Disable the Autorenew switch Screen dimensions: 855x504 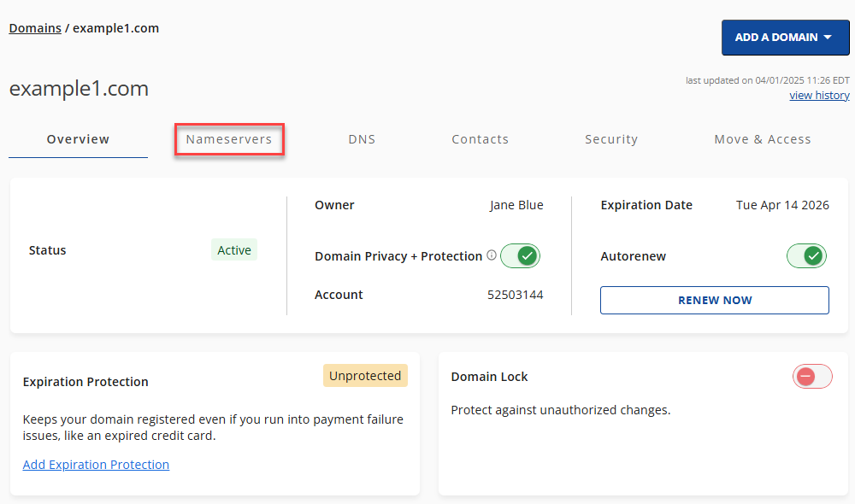click(806, 256)
